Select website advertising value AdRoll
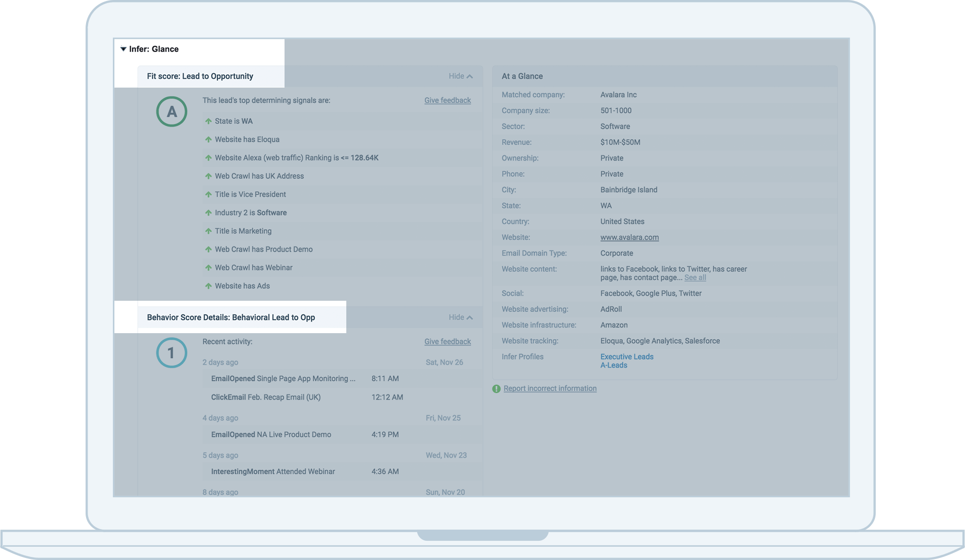The width and height of the screenshot is (965, 560). [611, 309]
